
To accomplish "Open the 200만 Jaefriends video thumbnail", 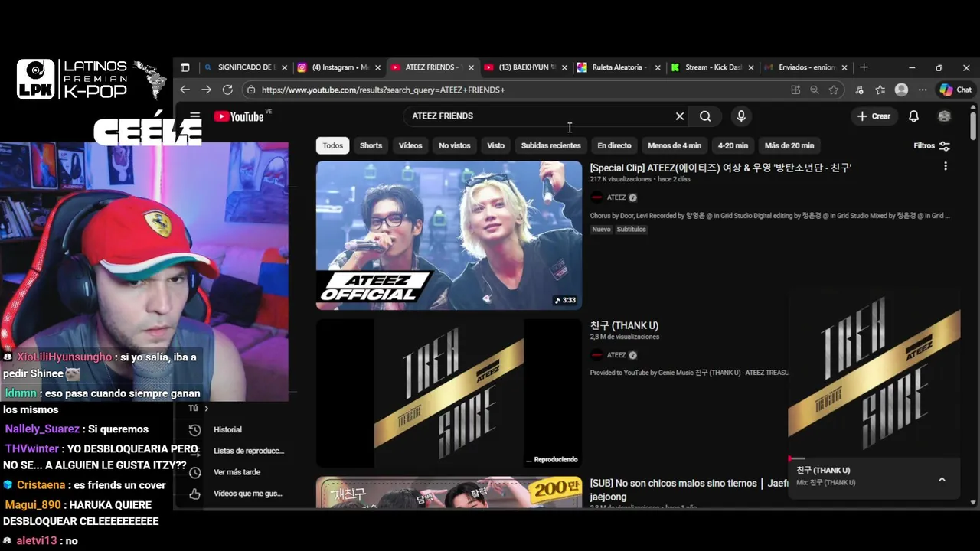I will [449, 492].
